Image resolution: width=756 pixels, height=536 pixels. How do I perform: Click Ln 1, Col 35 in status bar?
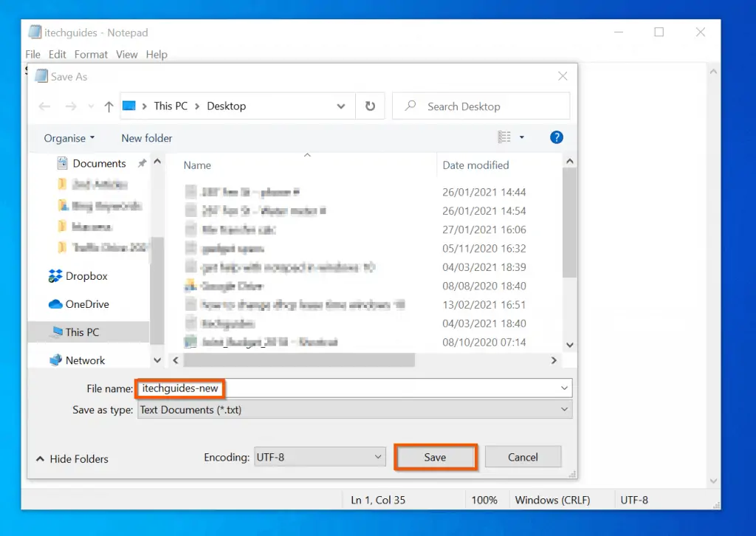point(378,500)
